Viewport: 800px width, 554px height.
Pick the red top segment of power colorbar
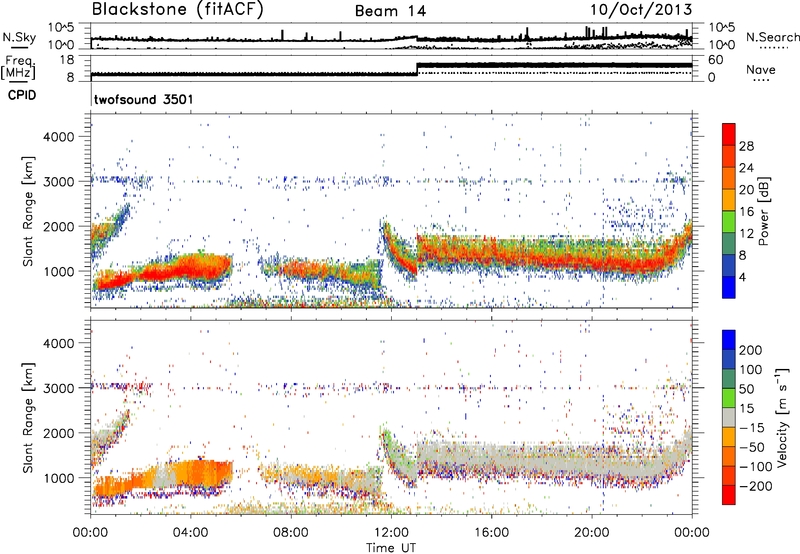729,135
